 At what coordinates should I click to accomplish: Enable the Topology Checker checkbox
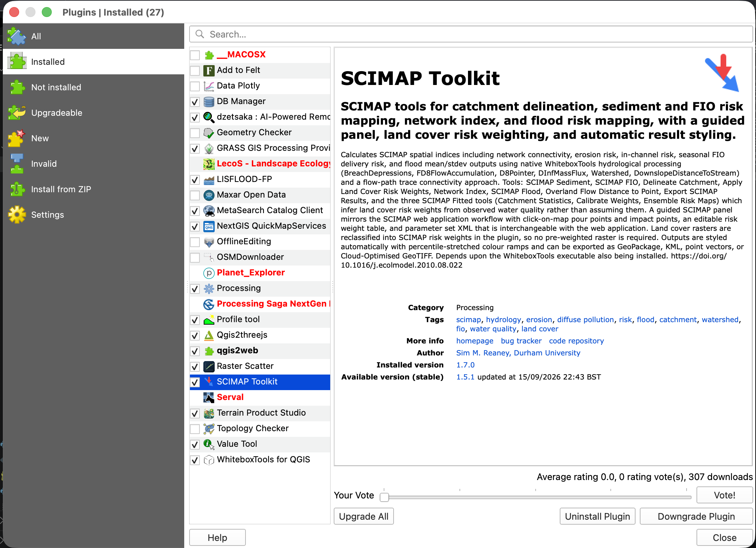(195, 429)
